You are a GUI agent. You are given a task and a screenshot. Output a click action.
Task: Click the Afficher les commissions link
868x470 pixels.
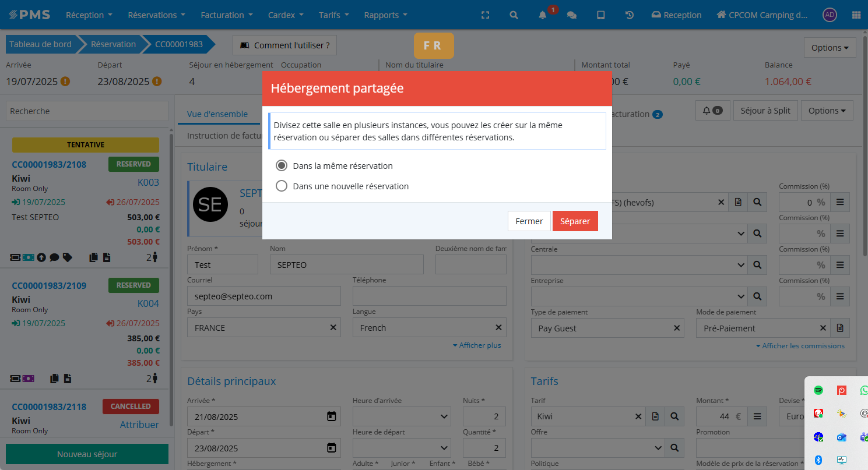800,346
